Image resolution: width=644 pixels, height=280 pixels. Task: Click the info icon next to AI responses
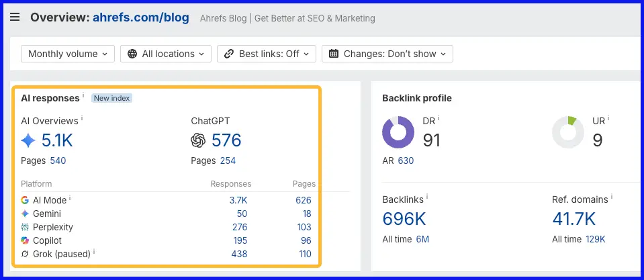point(83,95)
